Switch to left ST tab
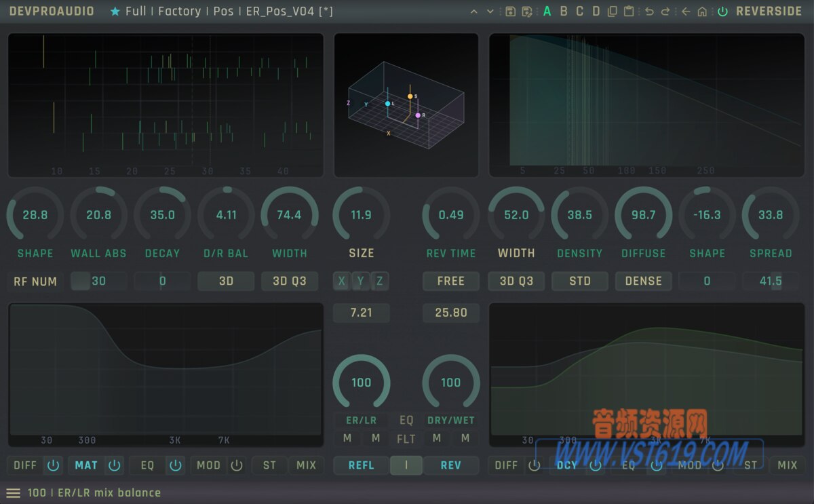Image resolution: width=814 pixels, height=504 pixels. coord(269,465)
